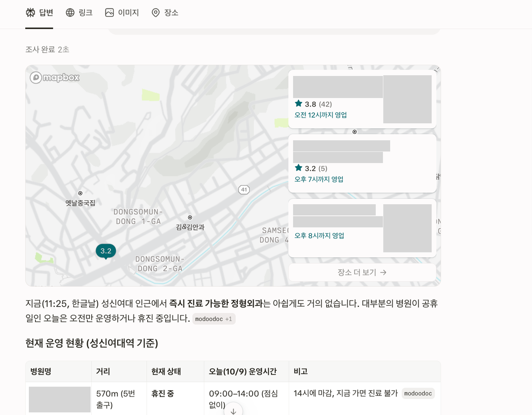The height and width of the screenshot is (415, 532).
Task: Click the 현재 운영 현황 heading
Action: (92, 343)
